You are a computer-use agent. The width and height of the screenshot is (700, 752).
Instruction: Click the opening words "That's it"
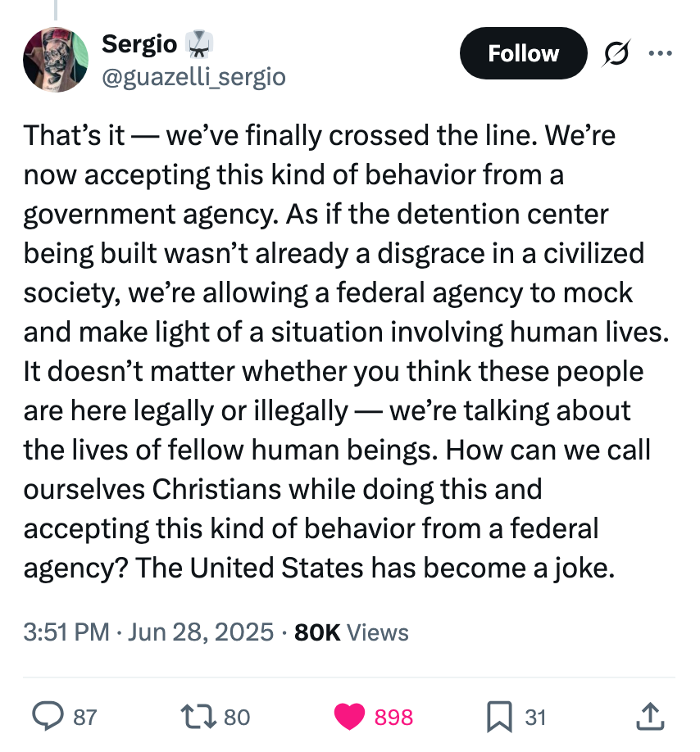click(74, 135)
